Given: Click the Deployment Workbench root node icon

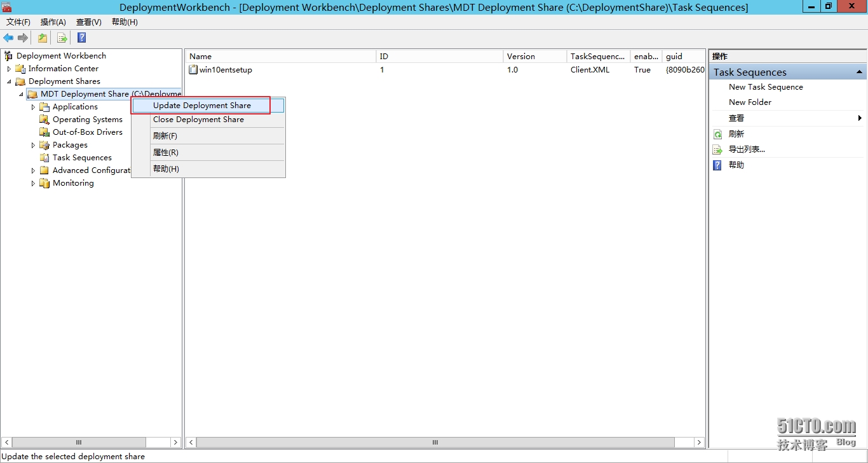Looking at the screenshot, I should click(8, 56).
